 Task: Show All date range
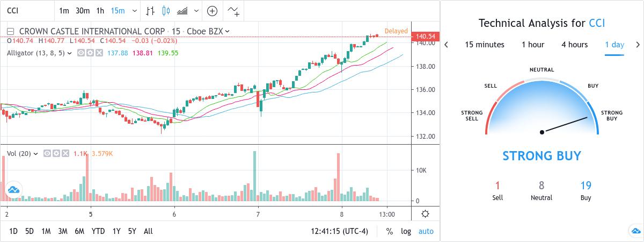coord(148,231)
